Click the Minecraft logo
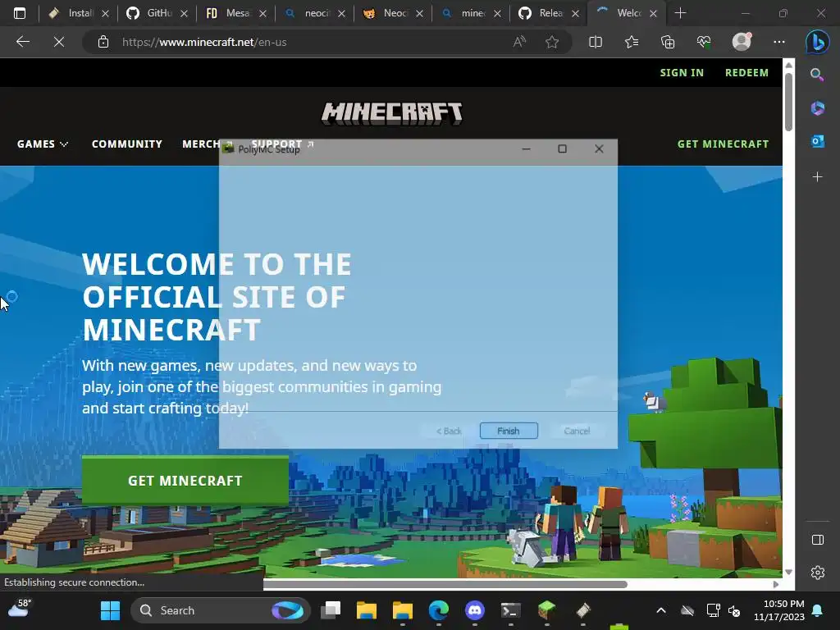840x630 pixels. 391,113
